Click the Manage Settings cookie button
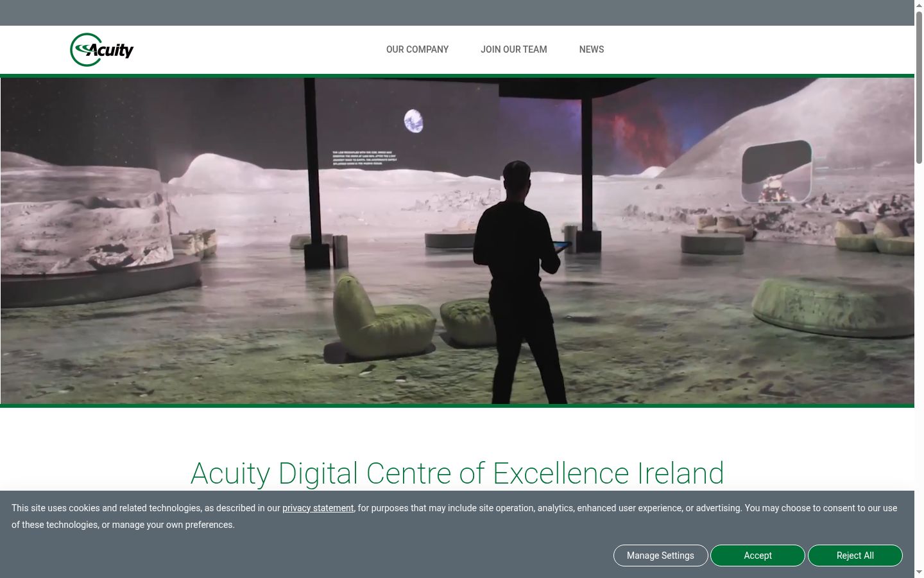The height and width of the screenshot is (578, 924). click(x=661, y=556)
